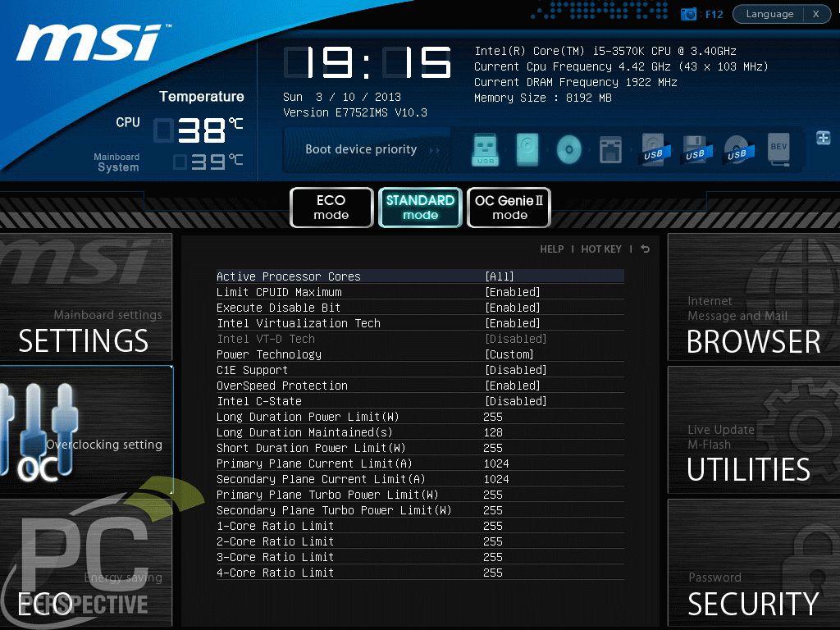840x630 pixels.
Task: Enable OC Genie II mode
Action: click(509, 208)
